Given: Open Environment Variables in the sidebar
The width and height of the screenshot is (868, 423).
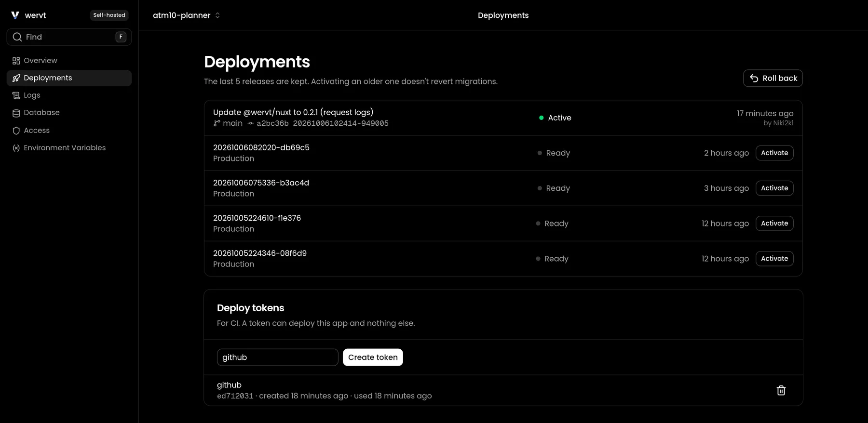Looking at the screenshot, I should click(69, 148).
